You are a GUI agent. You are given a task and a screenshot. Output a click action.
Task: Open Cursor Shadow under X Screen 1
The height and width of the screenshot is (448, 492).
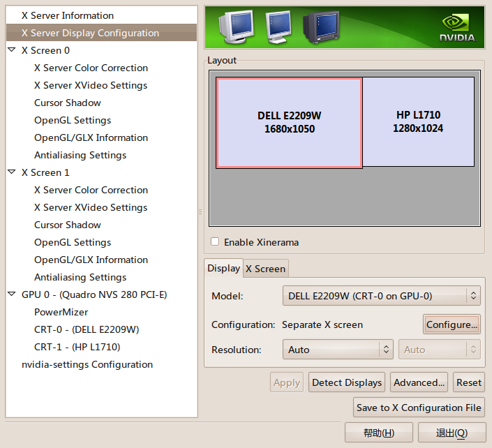68,225
